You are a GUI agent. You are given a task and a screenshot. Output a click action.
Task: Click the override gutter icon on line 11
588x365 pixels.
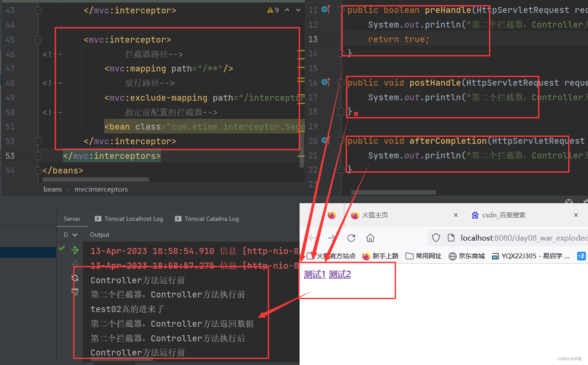(326, 9)
